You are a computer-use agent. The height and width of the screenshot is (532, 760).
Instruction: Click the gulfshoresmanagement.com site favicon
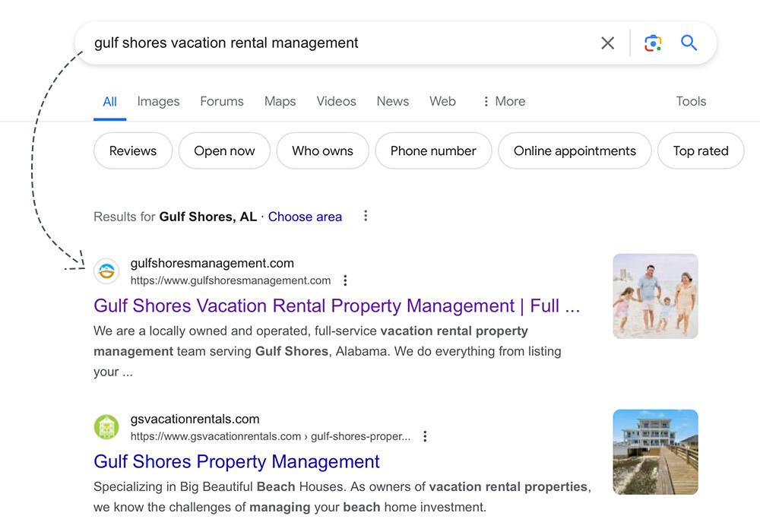[106, 271]
